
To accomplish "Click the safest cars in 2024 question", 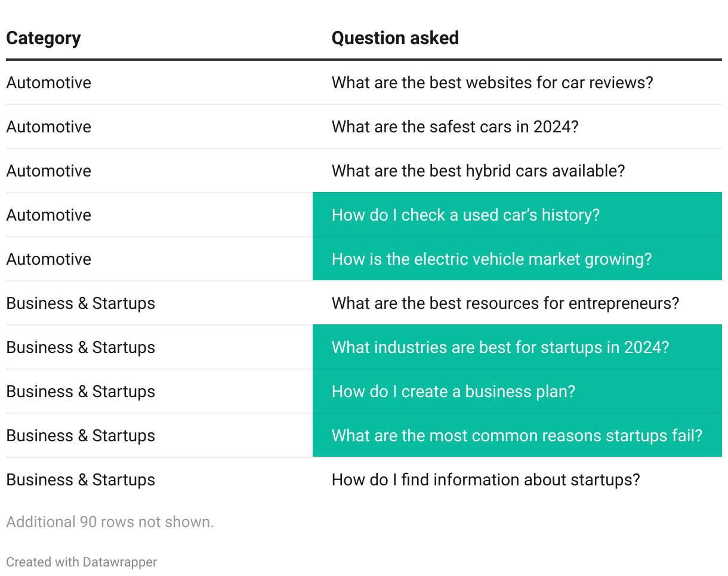I will [x=455, y=126].
